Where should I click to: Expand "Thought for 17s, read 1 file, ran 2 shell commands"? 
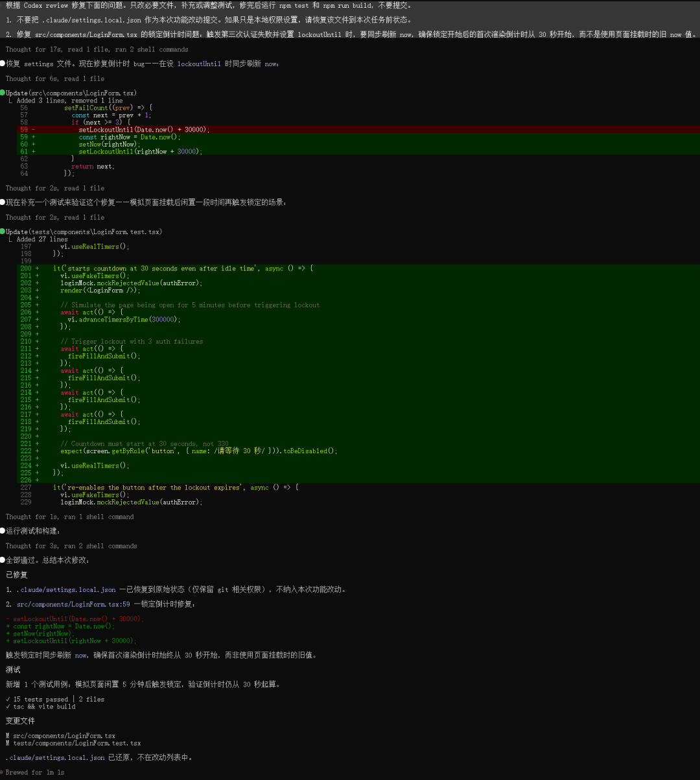pyautogui.click(x=97, y=49)
